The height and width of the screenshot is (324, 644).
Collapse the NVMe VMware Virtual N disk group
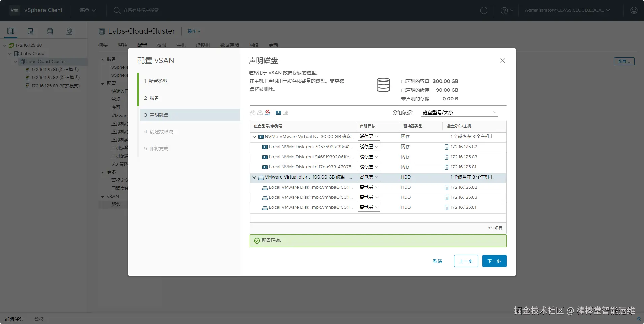(x=254, y=137)
